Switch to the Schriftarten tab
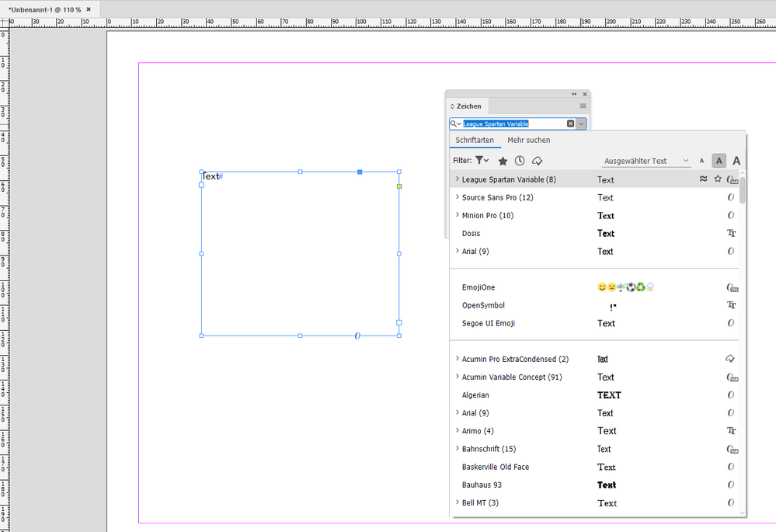 pyautogui.click(x=475, y=140)
